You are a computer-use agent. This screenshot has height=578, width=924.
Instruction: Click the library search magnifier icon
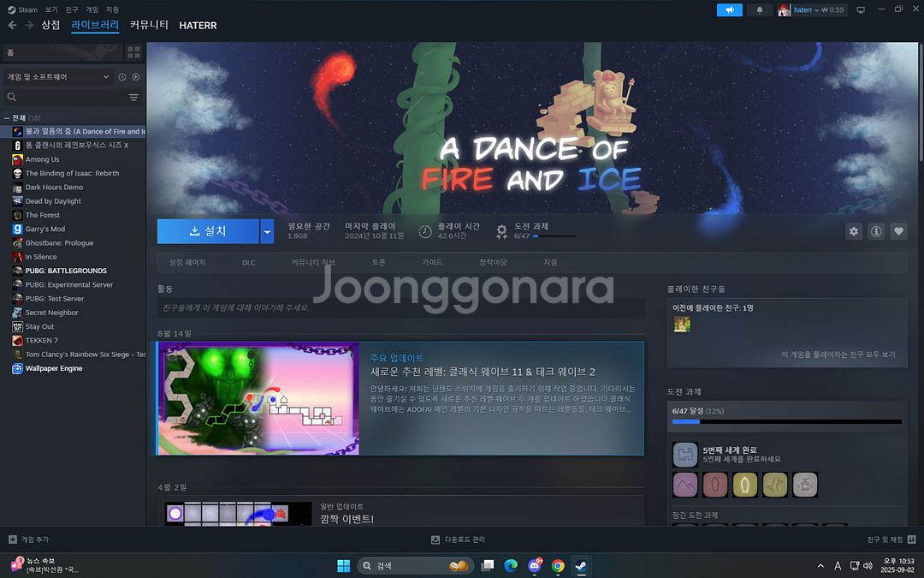click(12, 97)
